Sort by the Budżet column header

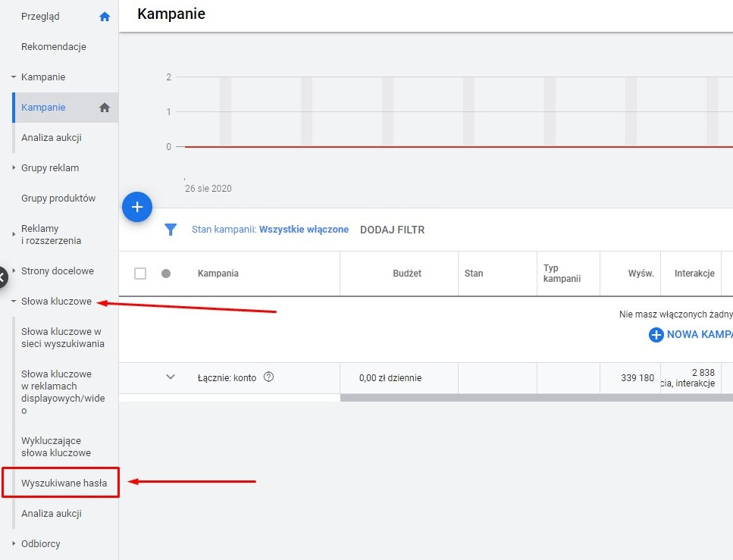click(407, 274)
